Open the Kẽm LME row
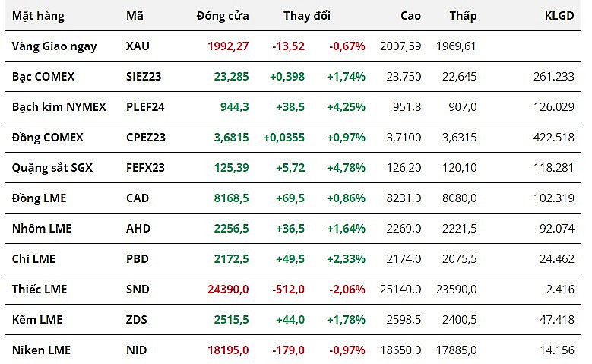592x364 pixels. 36,320
